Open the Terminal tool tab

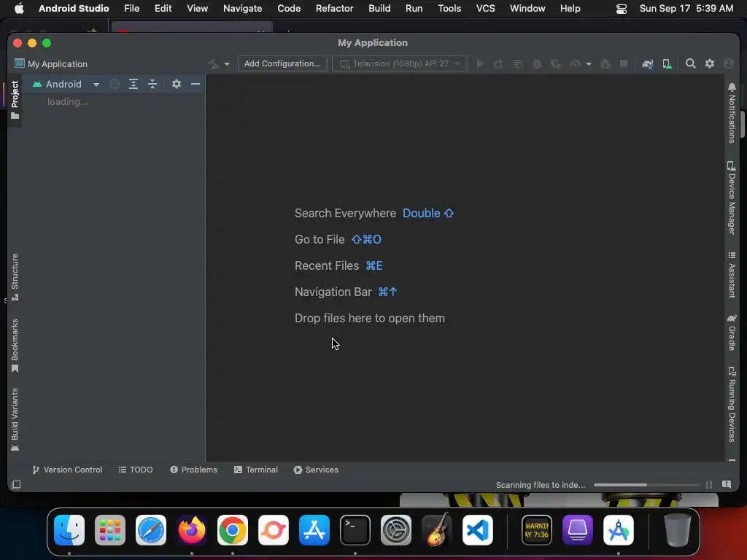coord(256,470)
